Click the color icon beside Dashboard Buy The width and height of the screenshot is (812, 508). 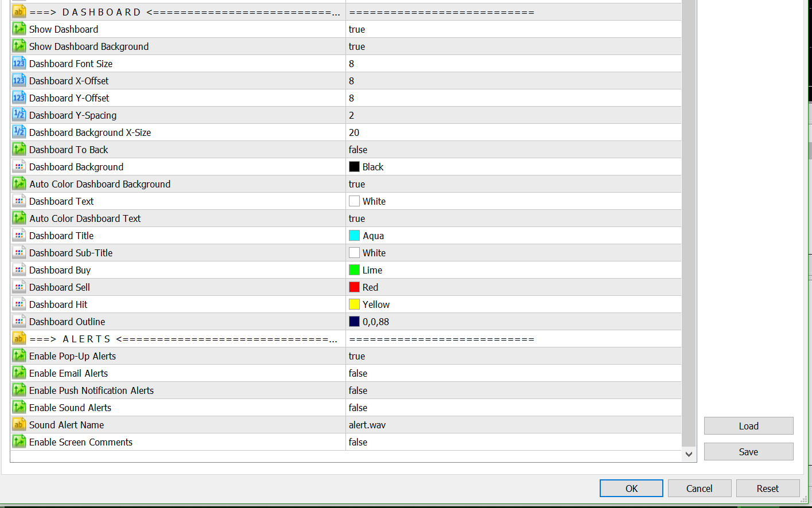(19, 269)
